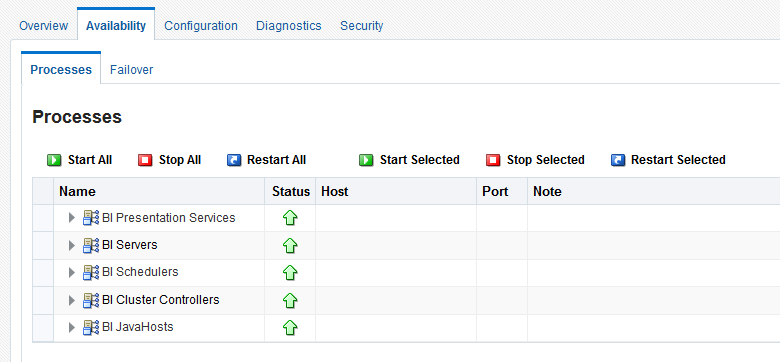
Task: Click the blue Restart All icon
Action: [234, 160]
